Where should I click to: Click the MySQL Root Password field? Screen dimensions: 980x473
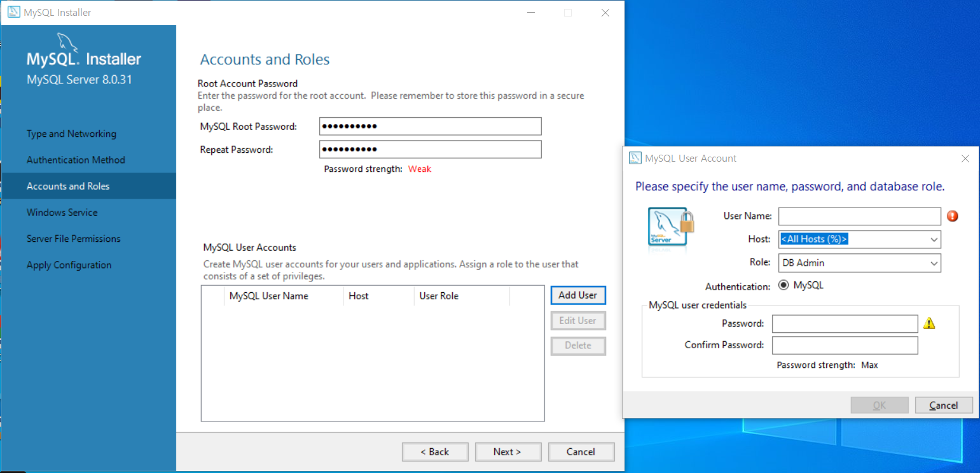point(431,126)
